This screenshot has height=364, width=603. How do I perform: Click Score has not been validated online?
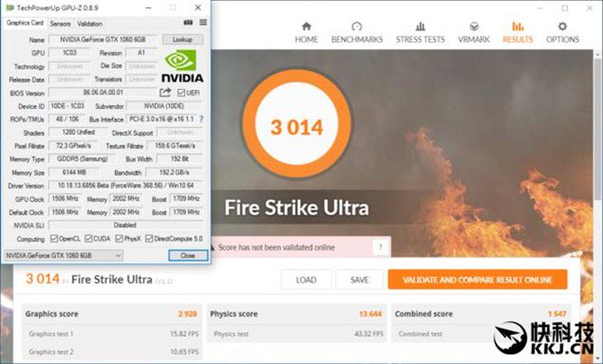(x=276, y=247)
